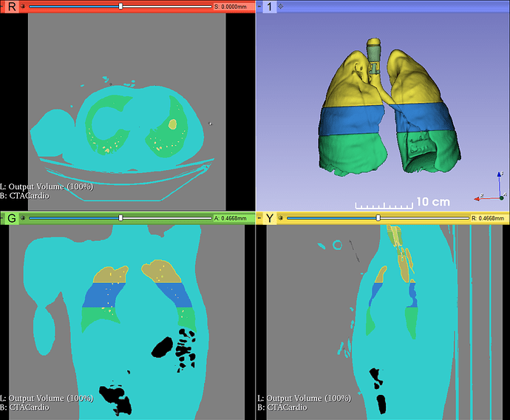The width and height of the screenshot is (510, 420).
Task: Click the Red slice offset field S: 0.0000mm
Action: [234, 7]
